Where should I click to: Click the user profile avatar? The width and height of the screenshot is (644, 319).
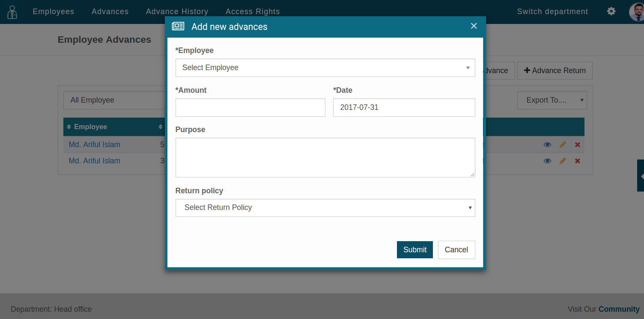[x=636, y=12]
